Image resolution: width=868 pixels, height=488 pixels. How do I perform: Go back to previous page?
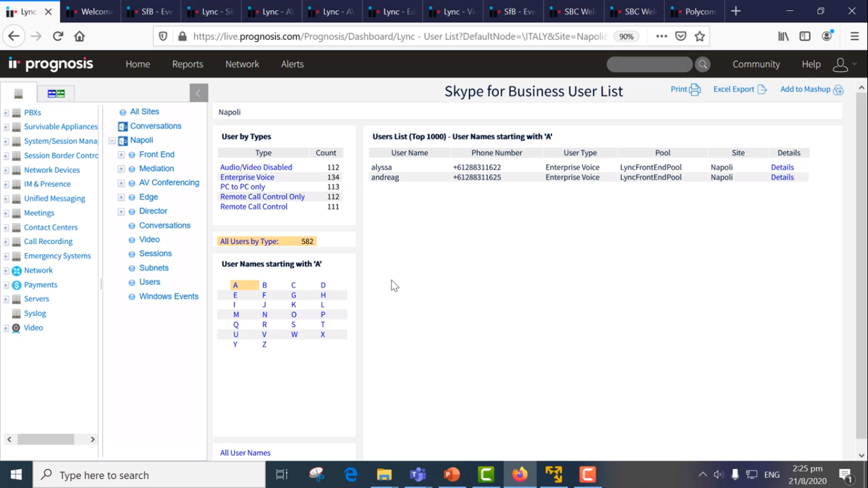(x=14, y=36)
